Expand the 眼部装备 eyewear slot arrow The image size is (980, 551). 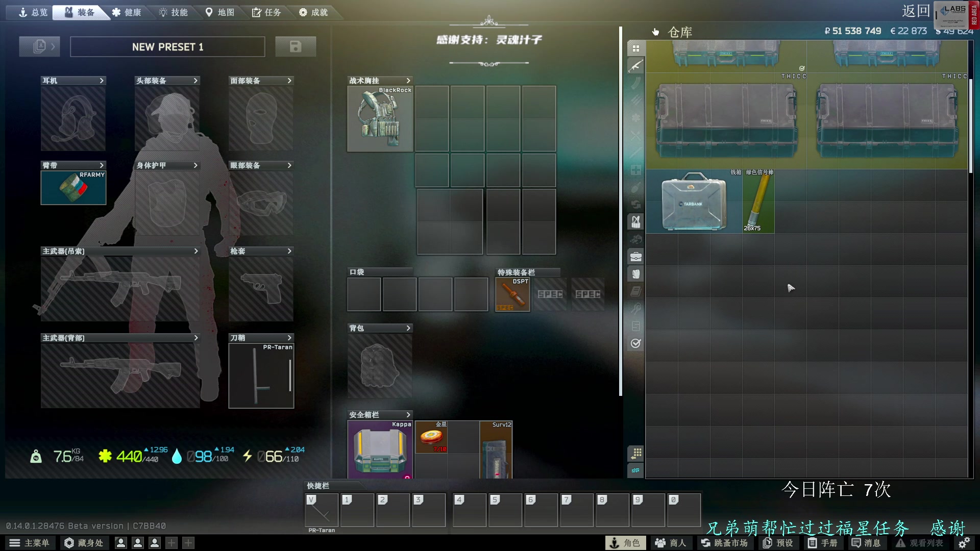289,165
